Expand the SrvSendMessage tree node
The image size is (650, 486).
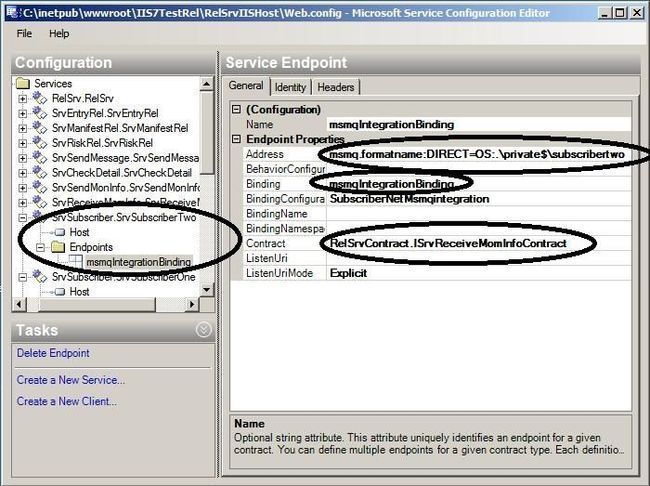[x=23, y=158]
